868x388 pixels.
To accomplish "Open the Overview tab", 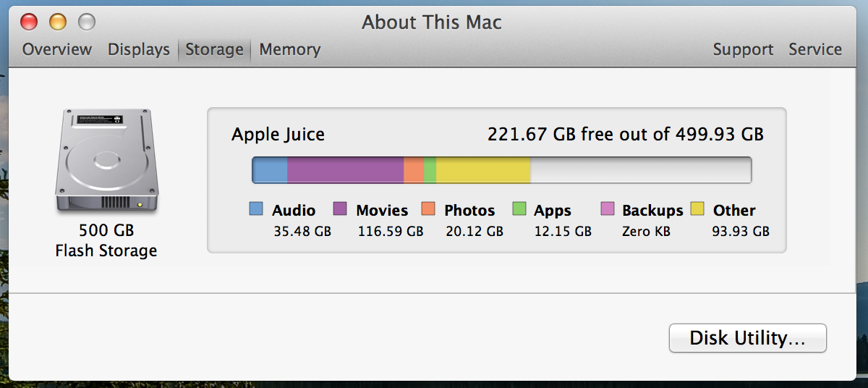I will (x=57, y=50).
